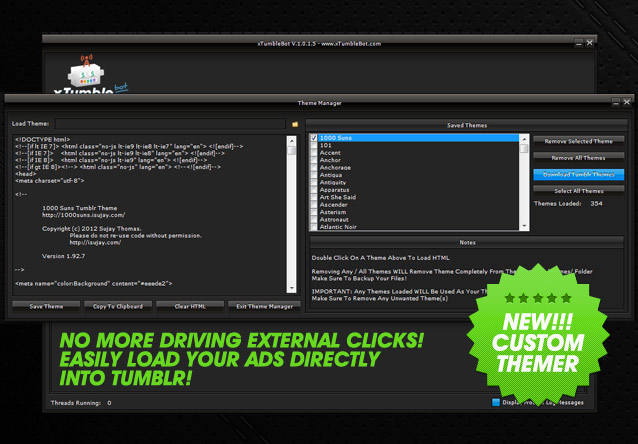Viewport: 638px width, 444px height.
Task: Close the Theme Manager window
Action: pos(627,102)
